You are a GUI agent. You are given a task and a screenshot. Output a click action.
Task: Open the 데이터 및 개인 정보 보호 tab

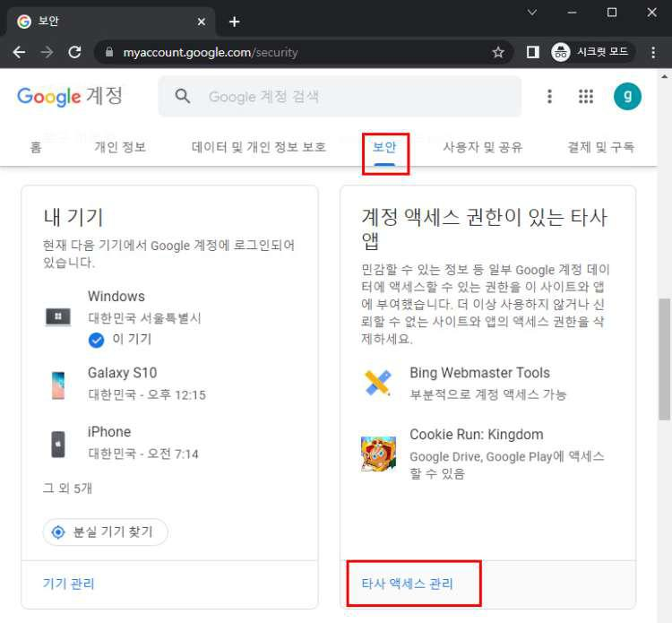[259, 147]
